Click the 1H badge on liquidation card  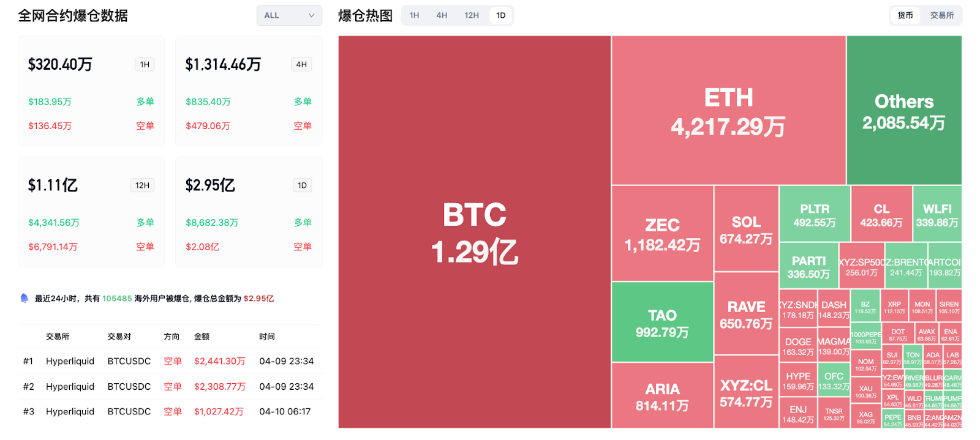(145, 64)
